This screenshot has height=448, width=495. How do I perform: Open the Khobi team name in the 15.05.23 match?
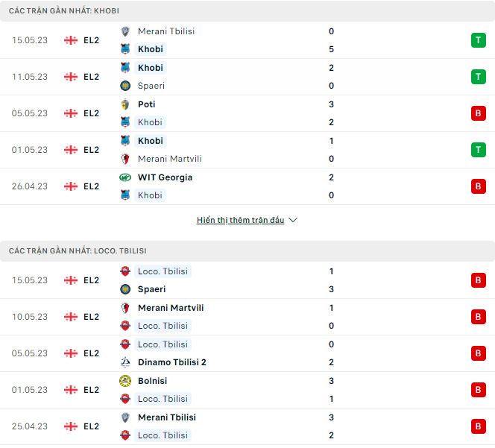click(151, 49)
